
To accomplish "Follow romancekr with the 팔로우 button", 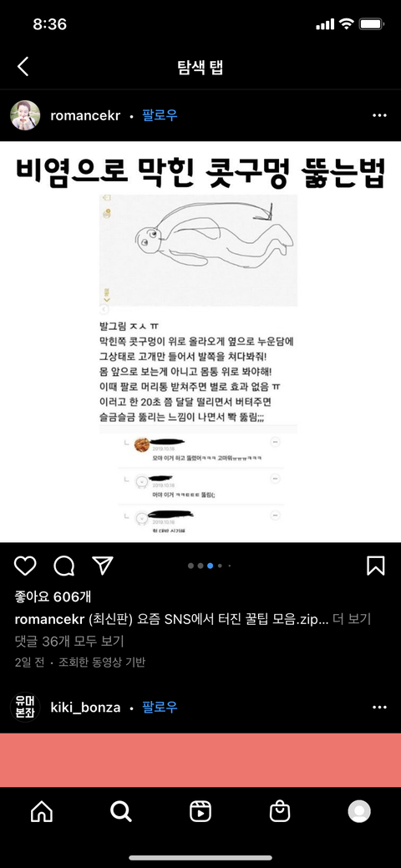I will tap(160, 115).
